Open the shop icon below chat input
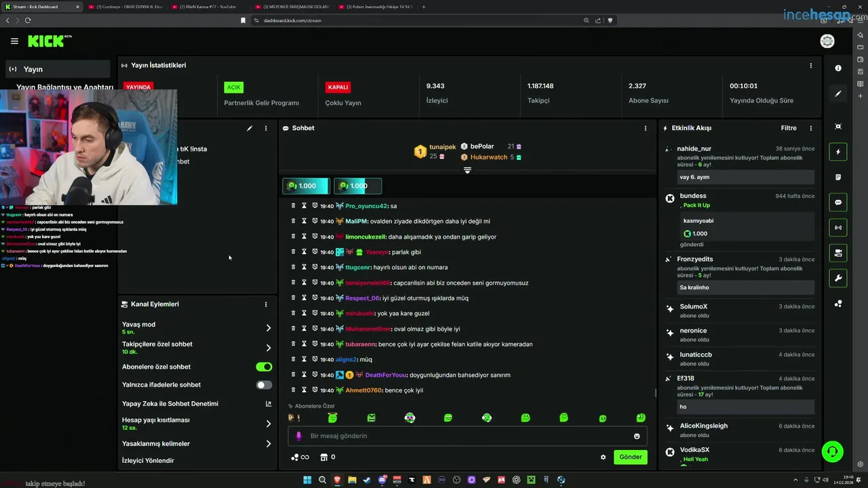The image size is (868, 488). click(323, 457)
